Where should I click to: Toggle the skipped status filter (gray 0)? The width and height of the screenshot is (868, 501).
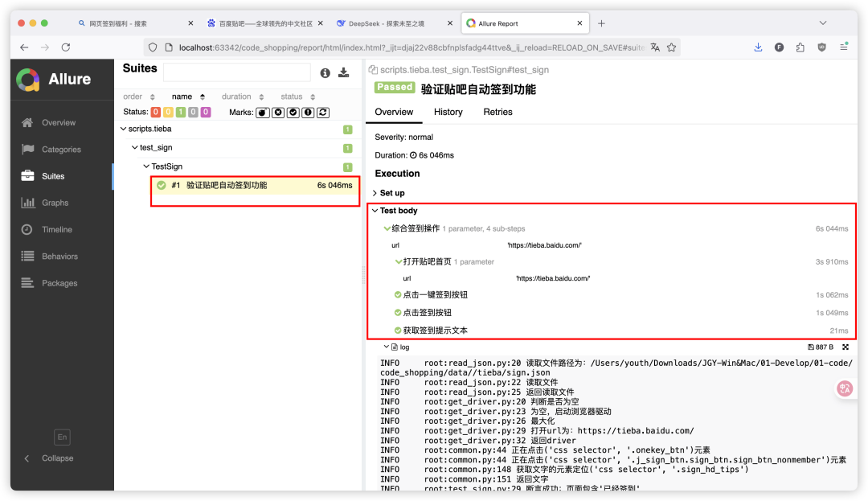[x=193, y=112]
